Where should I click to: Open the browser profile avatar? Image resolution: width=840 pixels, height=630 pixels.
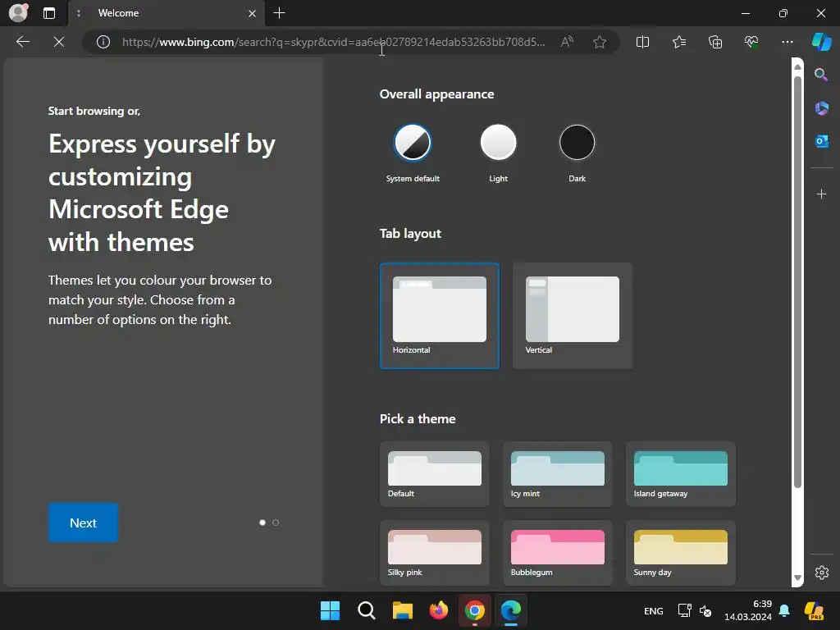coord(19,12)
